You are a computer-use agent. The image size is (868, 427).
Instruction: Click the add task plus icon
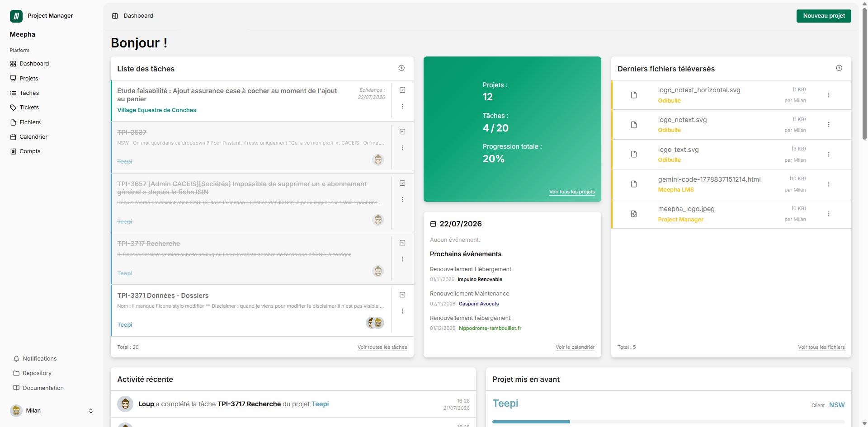401,68
